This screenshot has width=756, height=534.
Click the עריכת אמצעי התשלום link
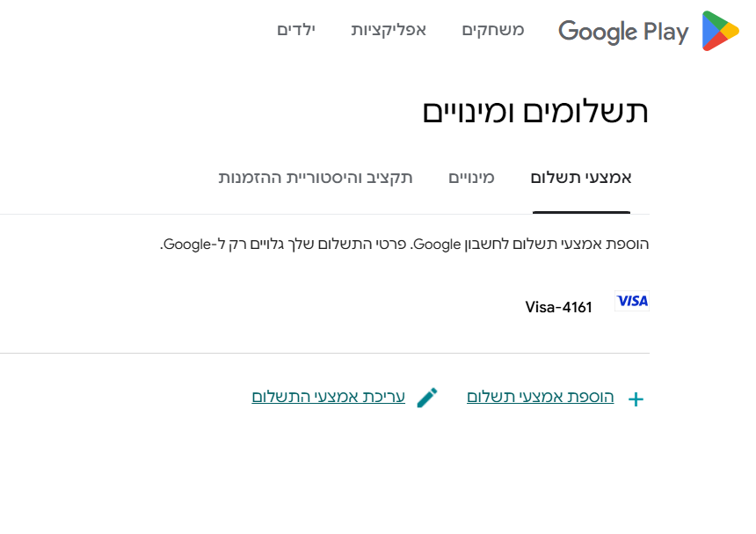click(x=329, y=397)
